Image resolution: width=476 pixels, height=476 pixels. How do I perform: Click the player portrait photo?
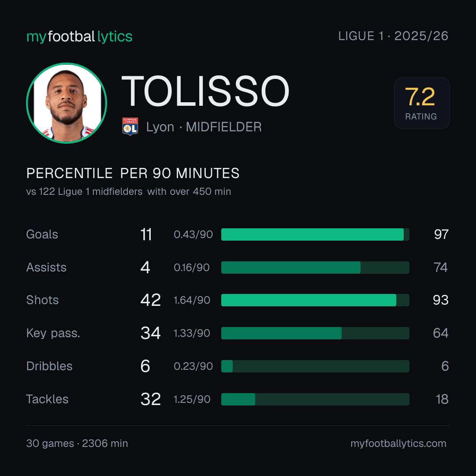[x=67, y=103]
